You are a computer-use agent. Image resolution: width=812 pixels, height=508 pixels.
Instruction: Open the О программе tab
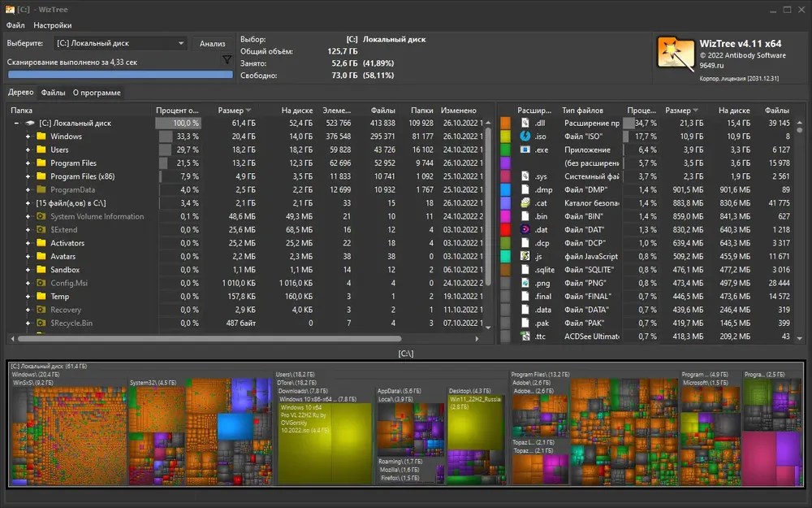click(x=97, y=93)
